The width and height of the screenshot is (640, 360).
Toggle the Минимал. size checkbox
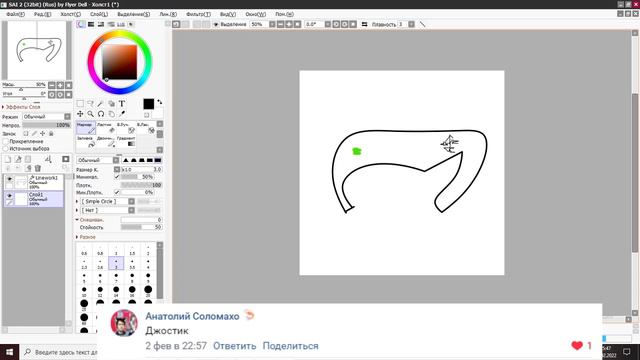pos(117,177)
